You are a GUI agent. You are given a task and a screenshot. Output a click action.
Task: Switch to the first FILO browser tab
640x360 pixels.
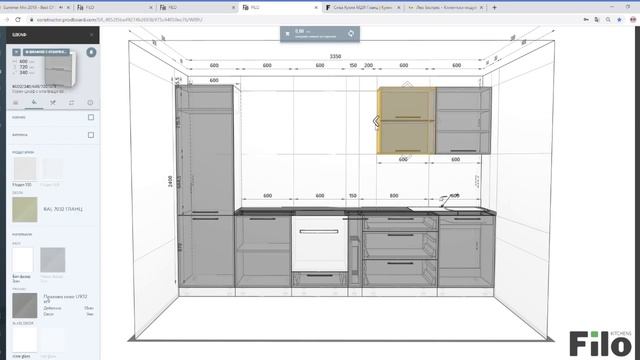[x=114, y=7]
